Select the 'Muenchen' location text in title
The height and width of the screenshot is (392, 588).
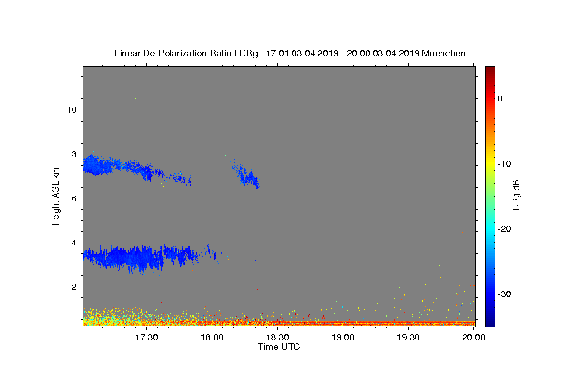(443, 53)
